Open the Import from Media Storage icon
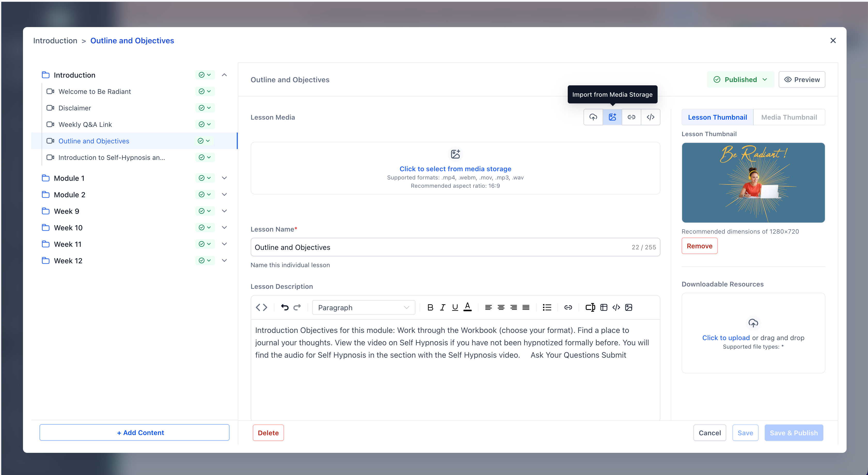868x475 pixels. point(612,117)
